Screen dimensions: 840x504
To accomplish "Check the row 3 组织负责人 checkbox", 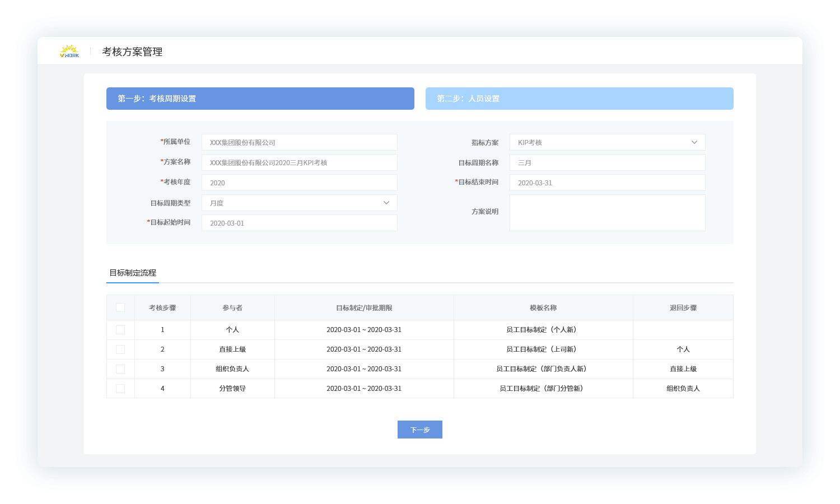I will click(120, 369).
